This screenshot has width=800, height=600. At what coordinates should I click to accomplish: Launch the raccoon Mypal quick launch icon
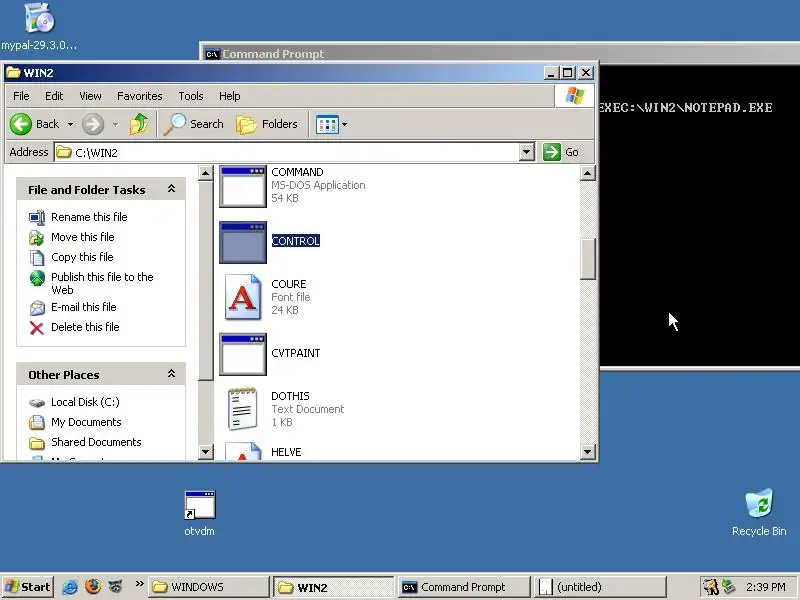coord(116,586)
